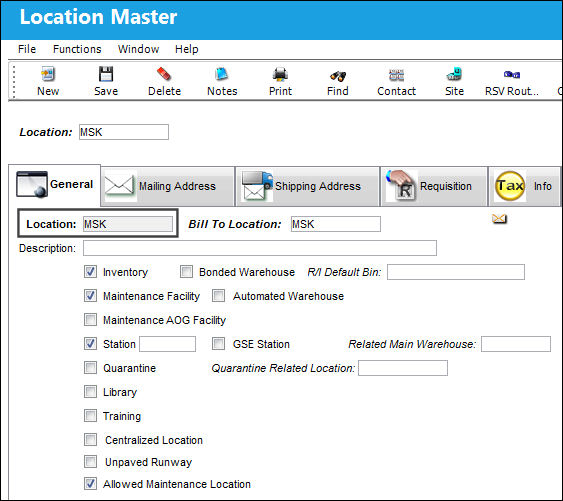Delete the current location

coord(164,82)
